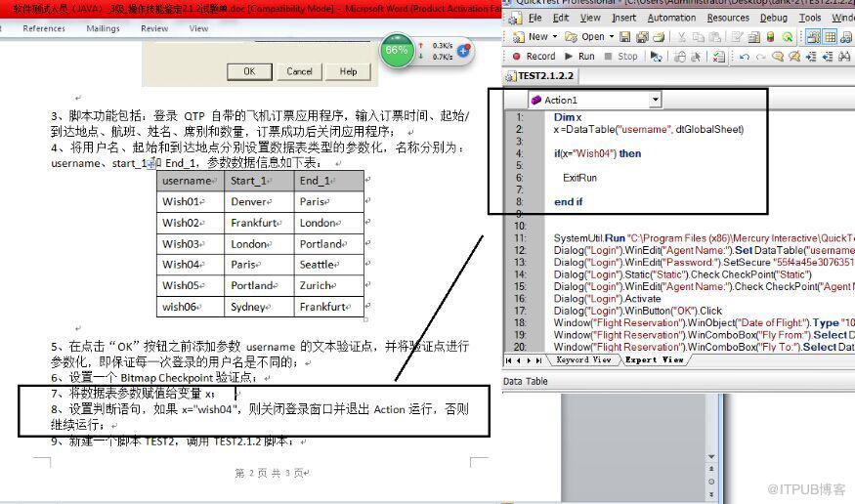Click the red Record button

pos(534,56)
